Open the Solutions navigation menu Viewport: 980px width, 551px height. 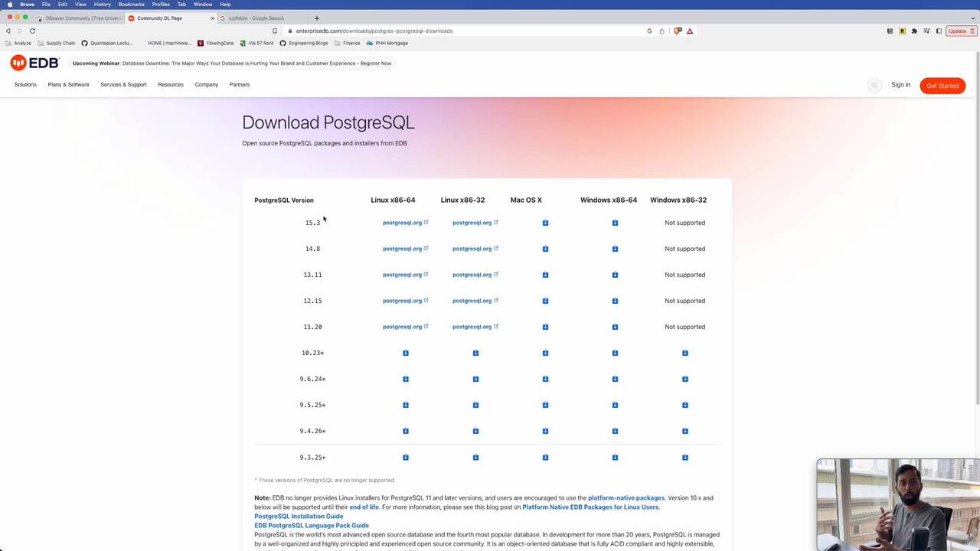pyautogui.click(x=25, y=85)
